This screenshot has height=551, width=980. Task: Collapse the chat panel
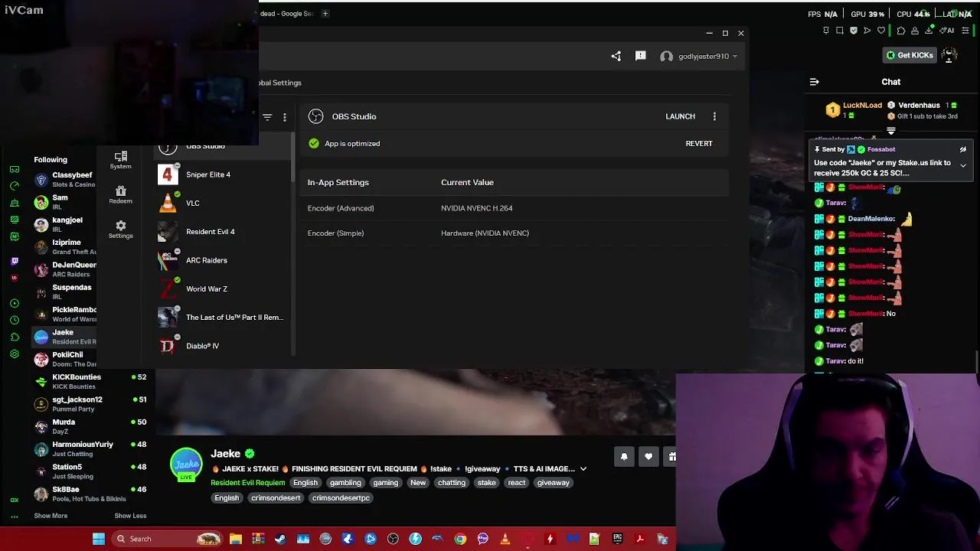pos(815,82)
